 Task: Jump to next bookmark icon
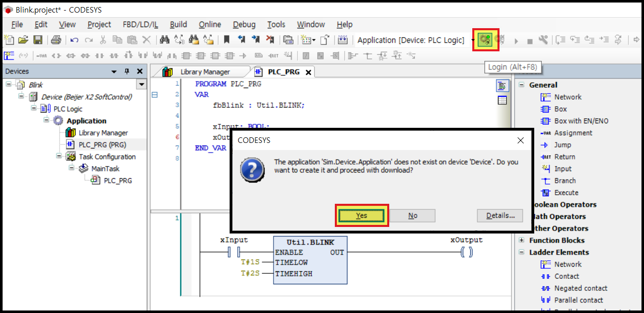[x=255, y=40]
